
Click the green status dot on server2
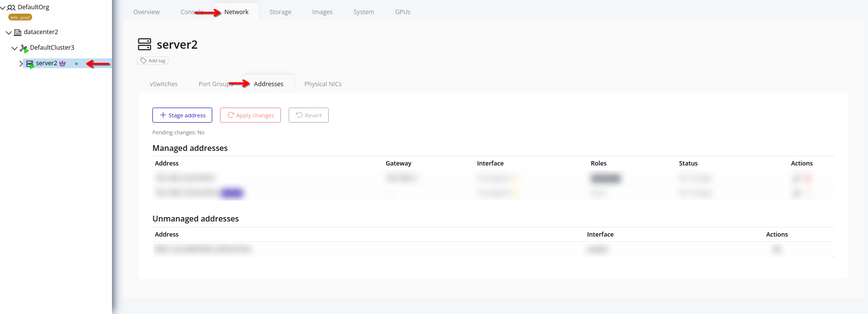click(76, 64)
